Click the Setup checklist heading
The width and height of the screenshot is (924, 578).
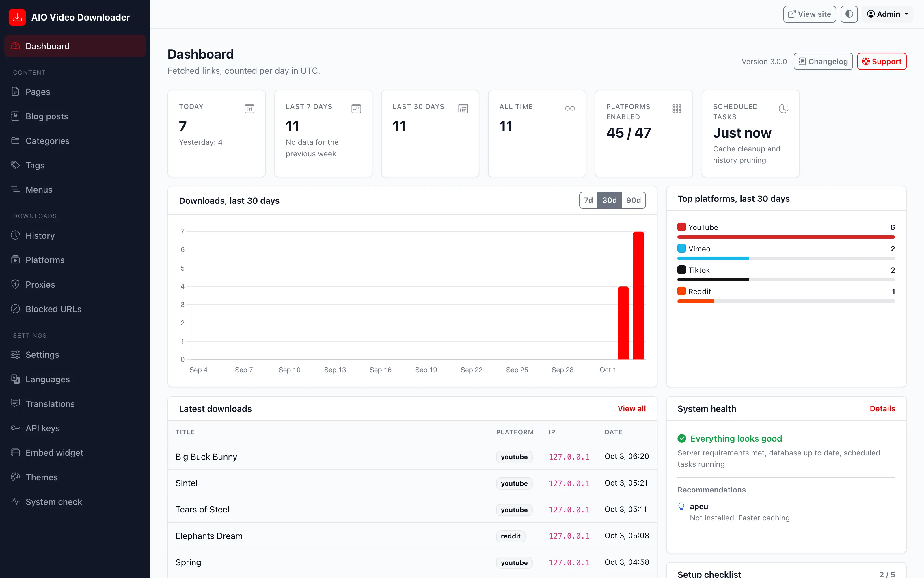coord(709,574)
